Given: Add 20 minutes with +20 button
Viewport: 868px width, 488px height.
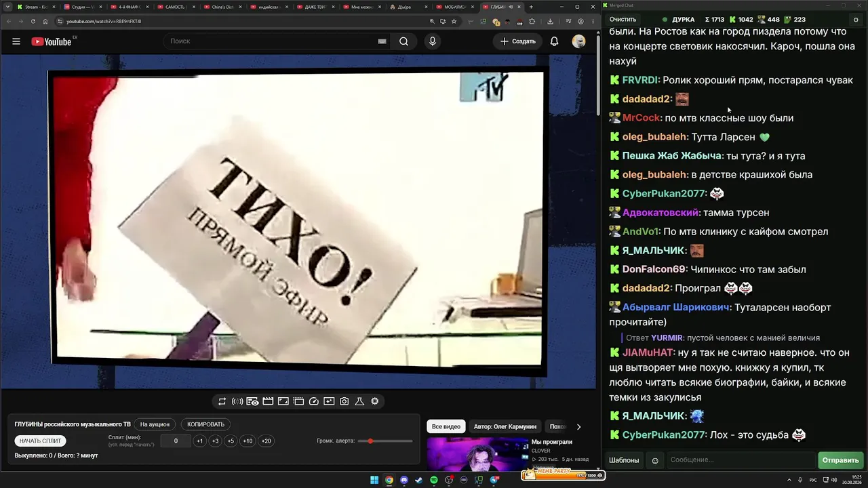Looking at the screenshot, I should pyautogui.click(x=267, y=441).
